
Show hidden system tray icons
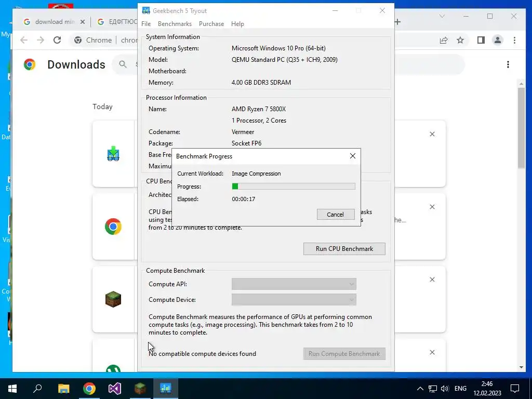420,389
